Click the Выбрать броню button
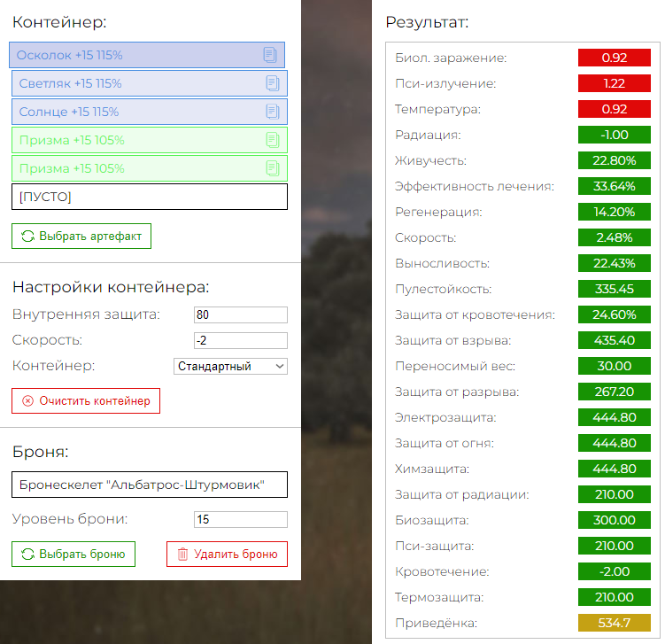Viewport: 665px width, 644px height. click(x=73, y=554)
